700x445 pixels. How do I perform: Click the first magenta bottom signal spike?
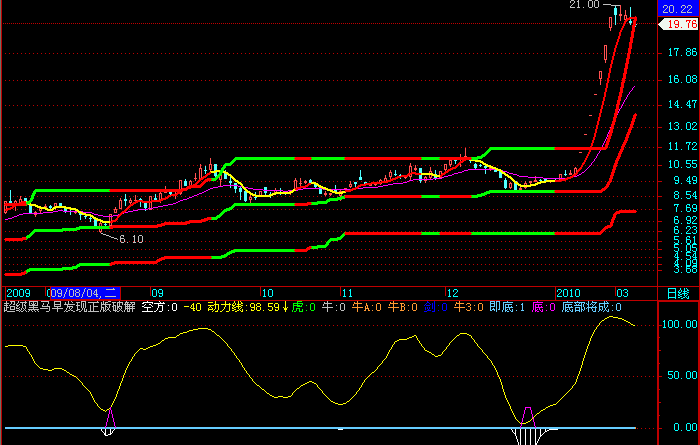[x=110, y=418]
